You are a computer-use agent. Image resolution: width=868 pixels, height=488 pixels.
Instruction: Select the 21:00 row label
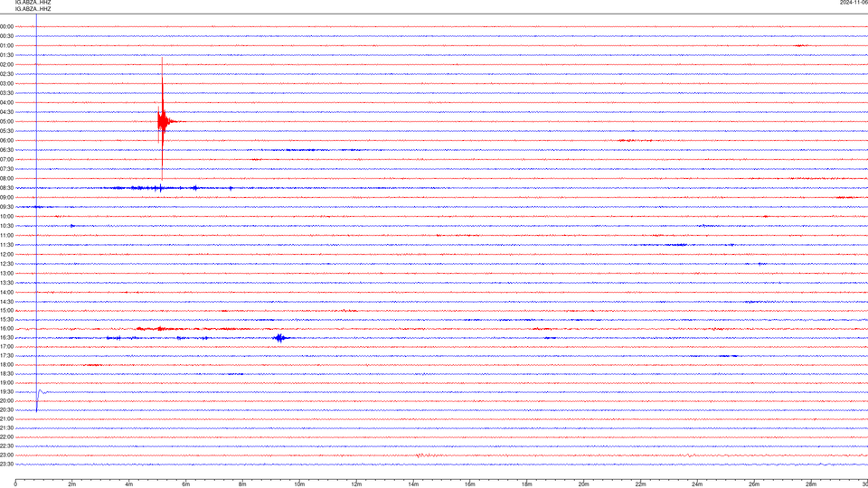pos(6,418)
